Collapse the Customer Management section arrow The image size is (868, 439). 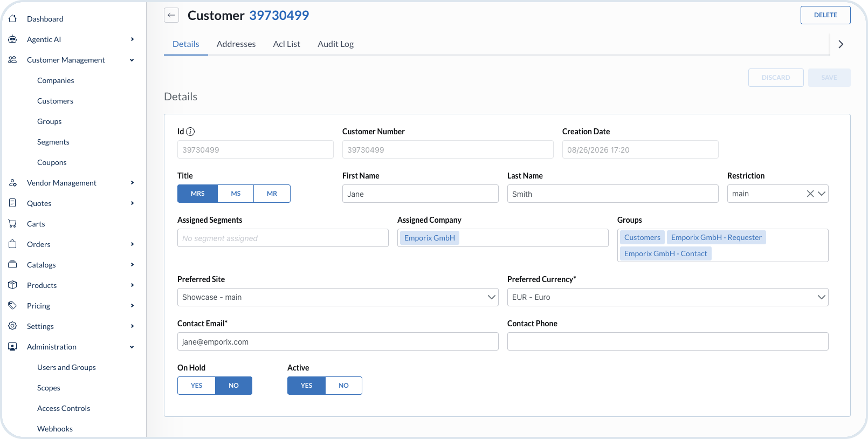pyautogui.click(x=132, y=60)
